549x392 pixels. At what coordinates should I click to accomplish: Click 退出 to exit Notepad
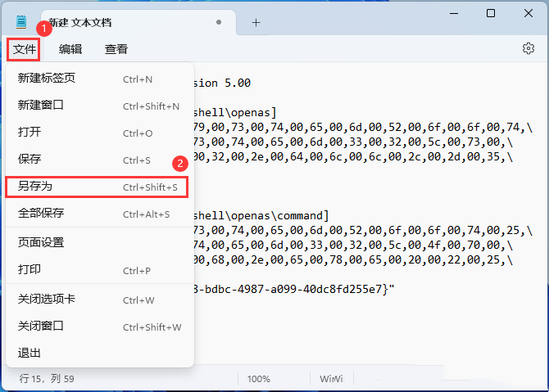(x=29, y=353)
